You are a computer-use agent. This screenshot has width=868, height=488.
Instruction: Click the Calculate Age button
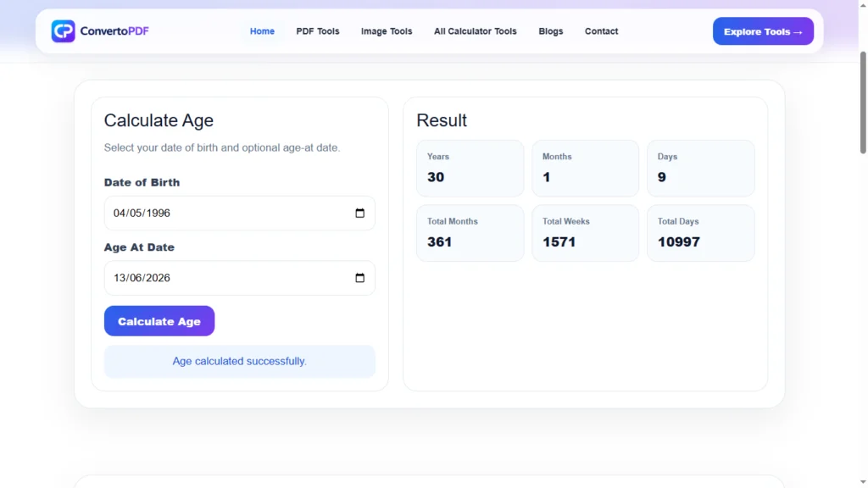click(x=159, y=321)
